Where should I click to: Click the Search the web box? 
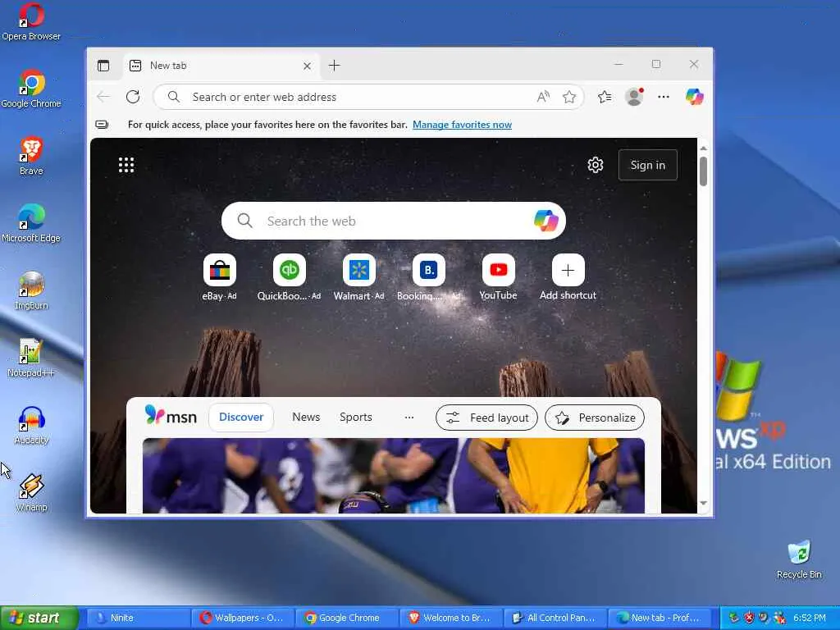coord(393,221)
